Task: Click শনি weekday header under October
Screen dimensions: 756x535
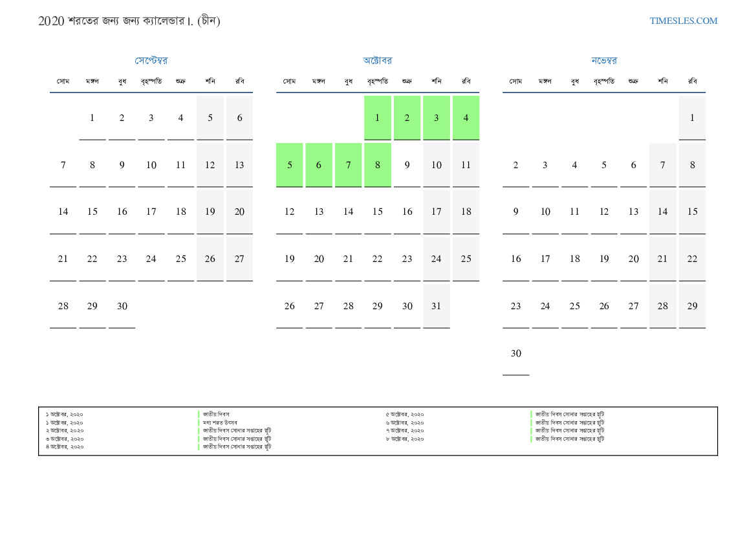Action: pyautogui.click(x=437, y=81)
